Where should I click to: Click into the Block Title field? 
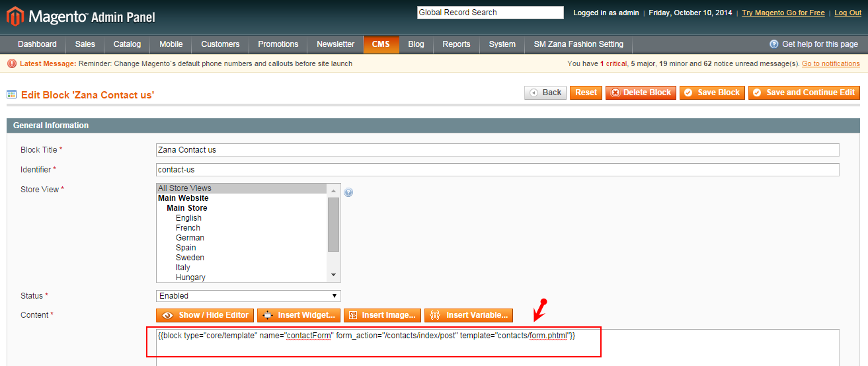(x=497, y=150)
